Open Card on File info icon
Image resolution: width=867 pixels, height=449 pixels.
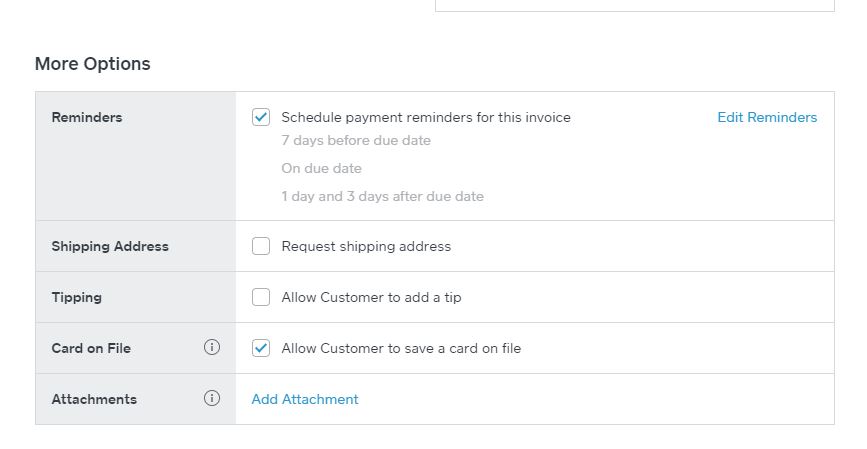[x=212, y=347]
